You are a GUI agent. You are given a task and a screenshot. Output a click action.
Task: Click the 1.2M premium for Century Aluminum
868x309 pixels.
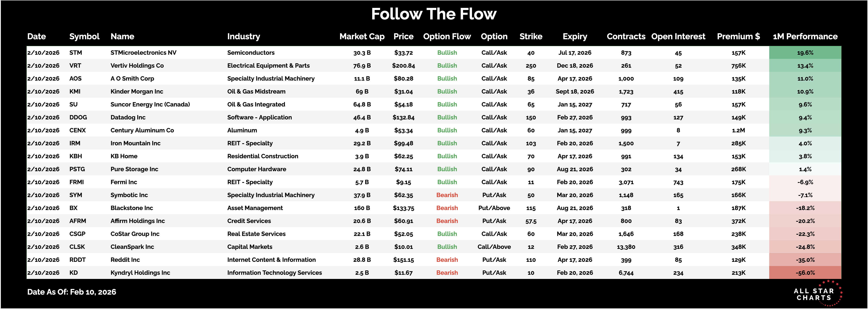click(738, 130)
